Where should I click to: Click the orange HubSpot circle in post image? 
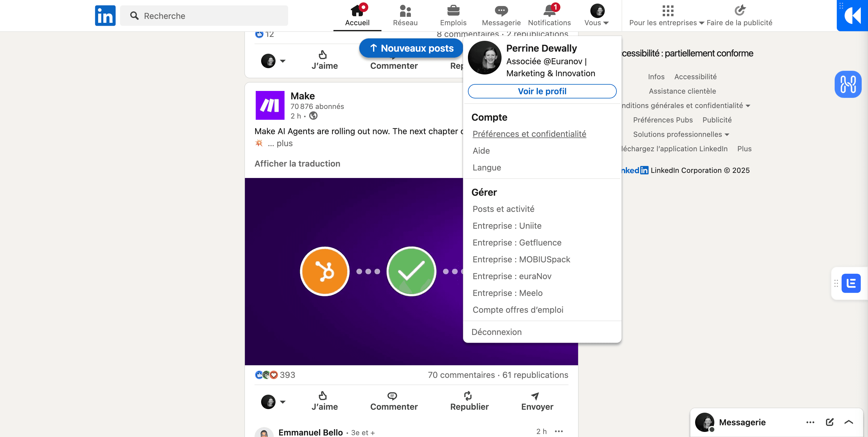coord(324,271)
